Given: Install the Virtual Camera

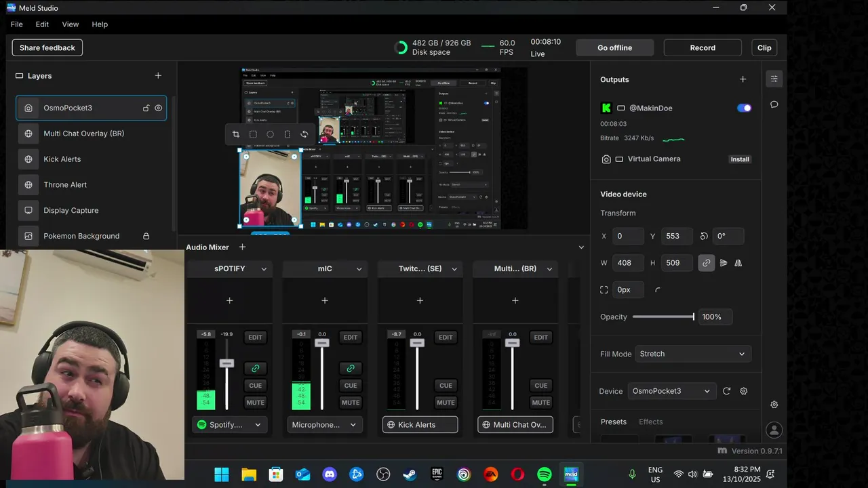Looking at the screenshot, I should [740, 159].
